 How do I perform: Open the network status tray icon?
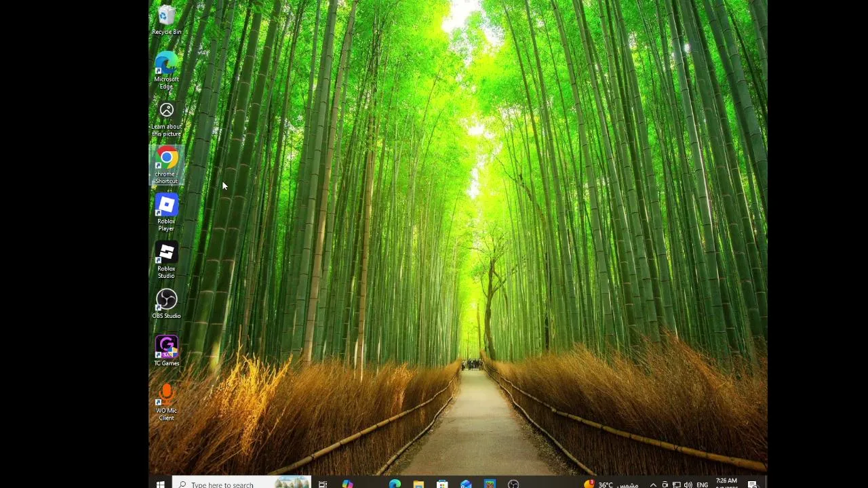tap(677, 484)
